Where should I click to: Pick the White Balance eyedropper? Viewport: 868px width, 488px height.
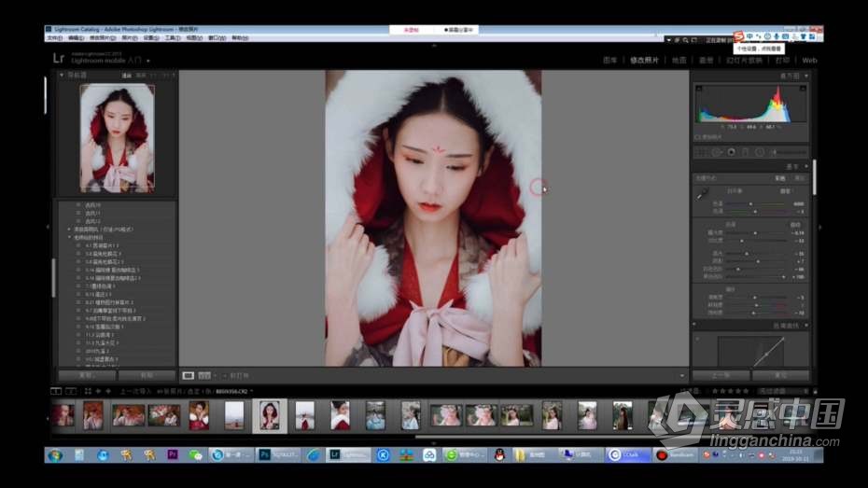point(703,194)
